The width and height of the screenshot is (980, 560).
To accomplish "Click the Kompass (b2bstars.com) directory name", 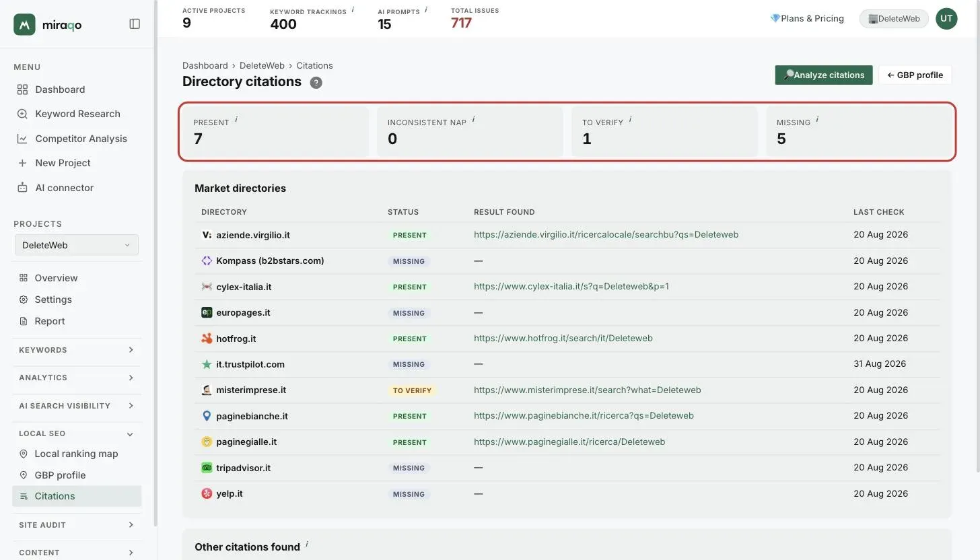I will pos(270,260).
